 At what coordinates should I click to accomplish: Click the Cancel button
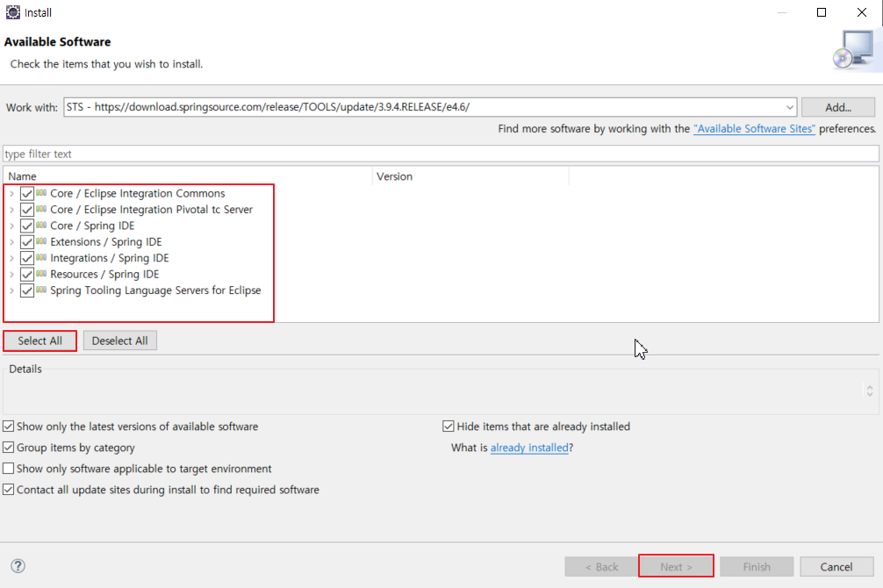coord(836,567)
